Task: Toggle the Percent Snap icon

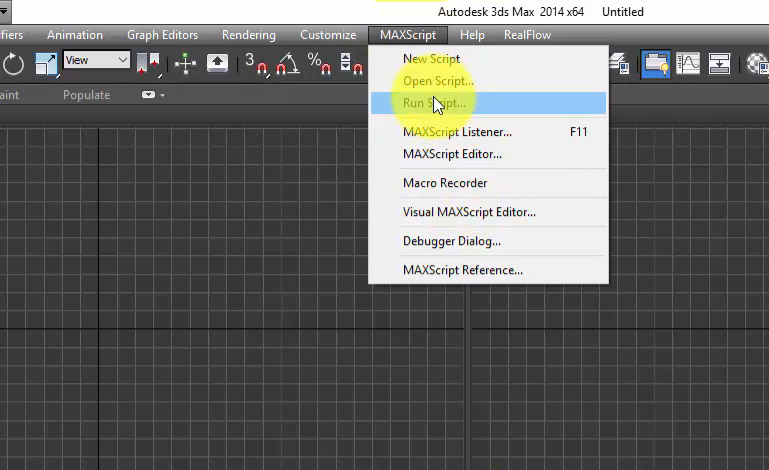Action: 319,64
